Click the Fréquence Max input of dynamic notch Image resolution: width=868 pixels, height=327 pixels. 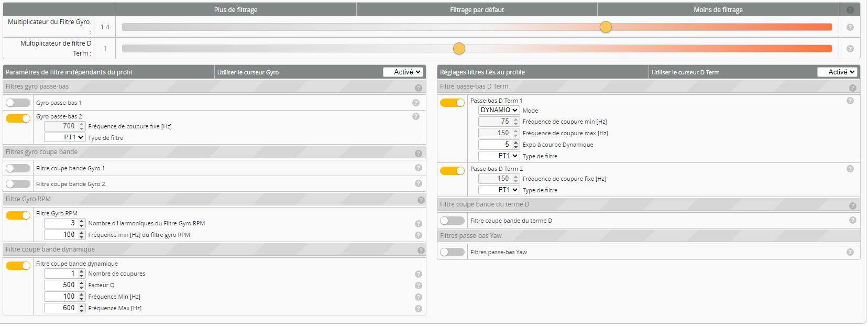click(x=61, y=308)
